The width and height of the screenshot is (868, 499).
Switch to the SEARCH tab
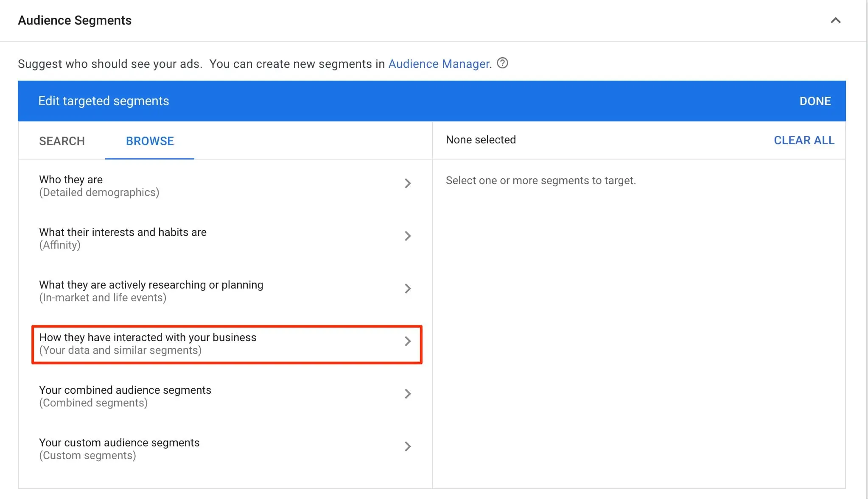pyautogui.click(x=62, y=141)
